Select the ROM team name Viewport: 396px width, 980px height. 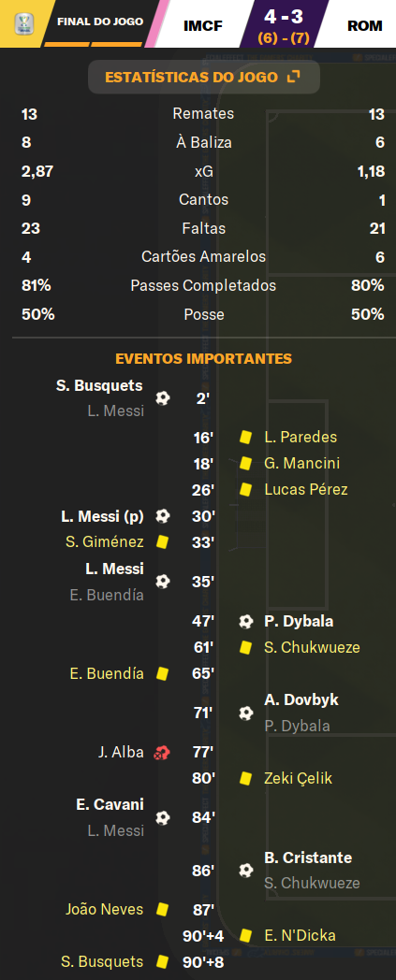tap(365, 25)
